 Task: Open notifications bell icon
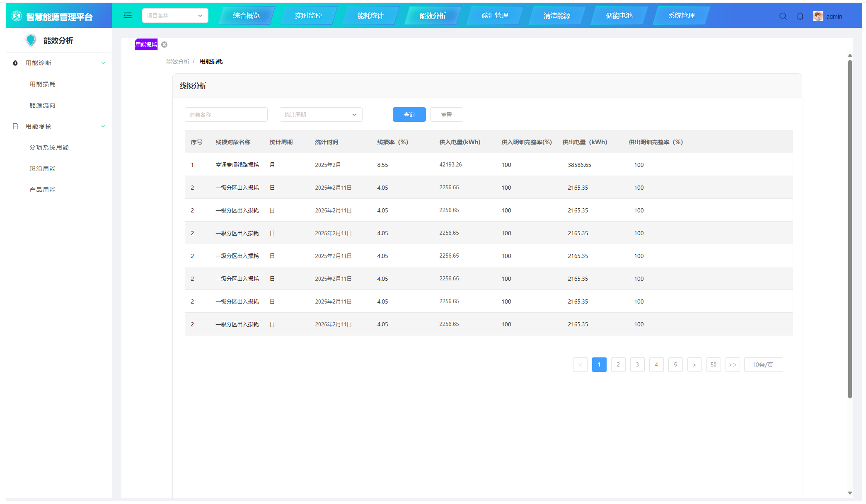(x=800, y=16)
